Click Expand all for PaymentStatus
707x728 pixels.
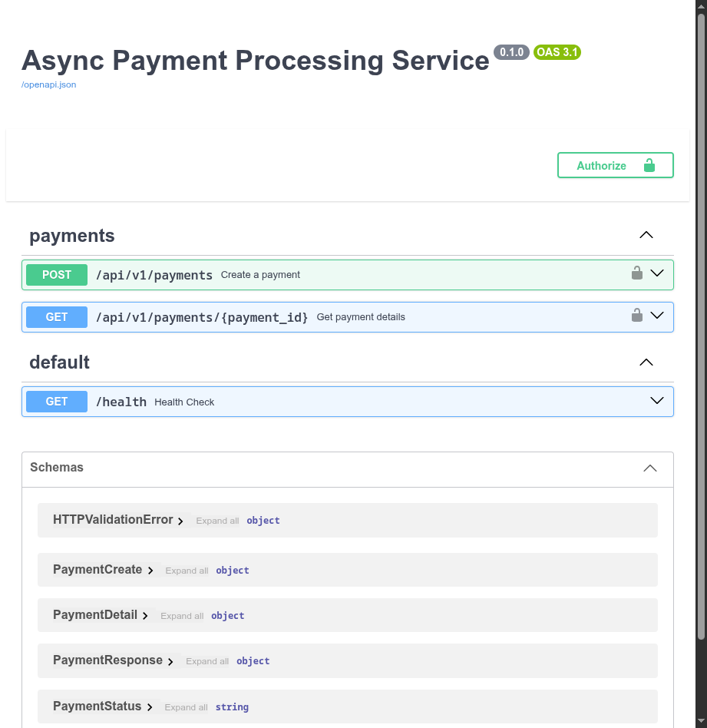186,707
